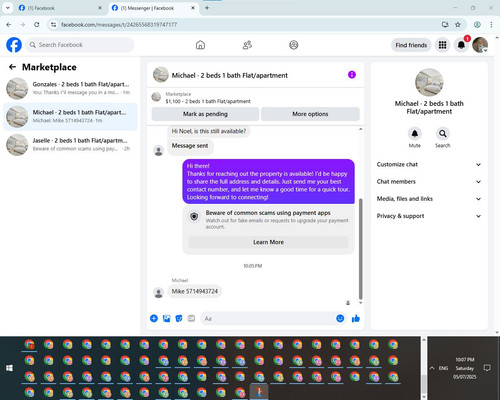Bookmark this page with the star icon
The image size is (500, 400).
tap(458, 24)
